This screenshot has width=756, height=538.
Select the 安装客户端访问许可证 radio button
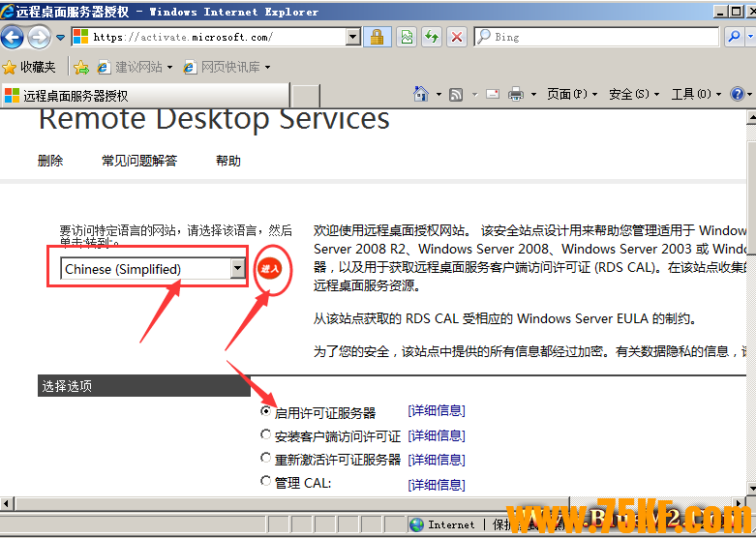point(265,434)
